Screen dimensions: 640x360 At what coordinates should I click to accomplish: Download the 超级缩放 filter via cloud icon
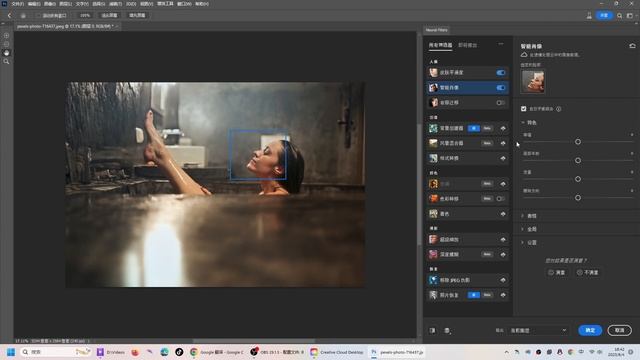point(503,240)
